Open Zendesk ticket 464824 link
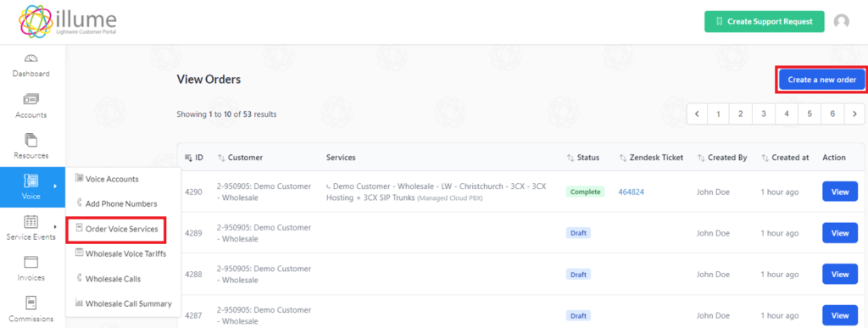The height and width of the screenshot is (328, 868). point(631,192)
